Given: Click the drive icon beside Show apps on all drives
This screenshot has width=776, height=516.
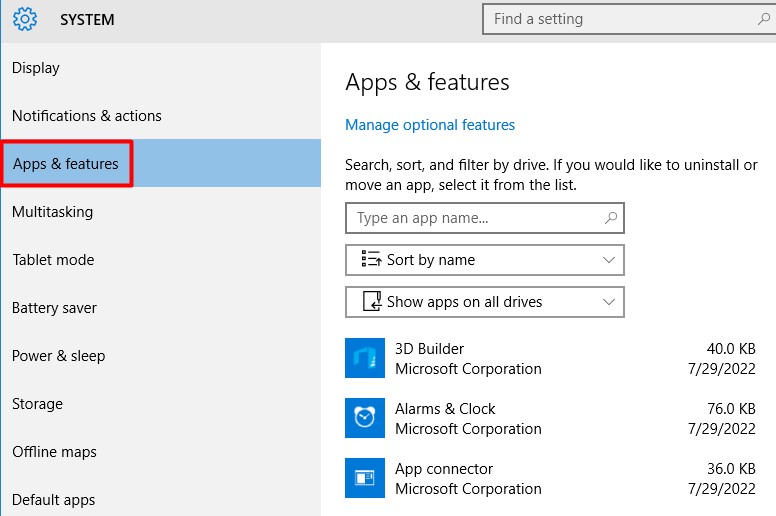Looking at the screenshot, I should point(370,302).
